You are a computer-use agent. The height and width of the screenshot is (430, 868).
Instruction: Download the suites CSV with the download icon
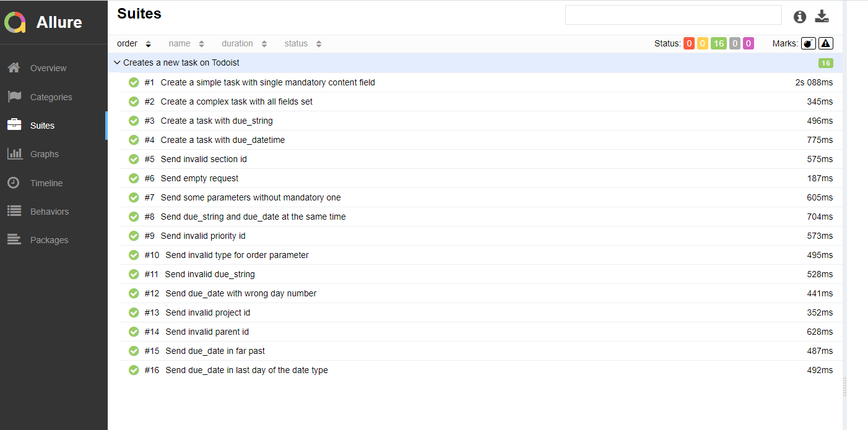[x=822, y=17]
